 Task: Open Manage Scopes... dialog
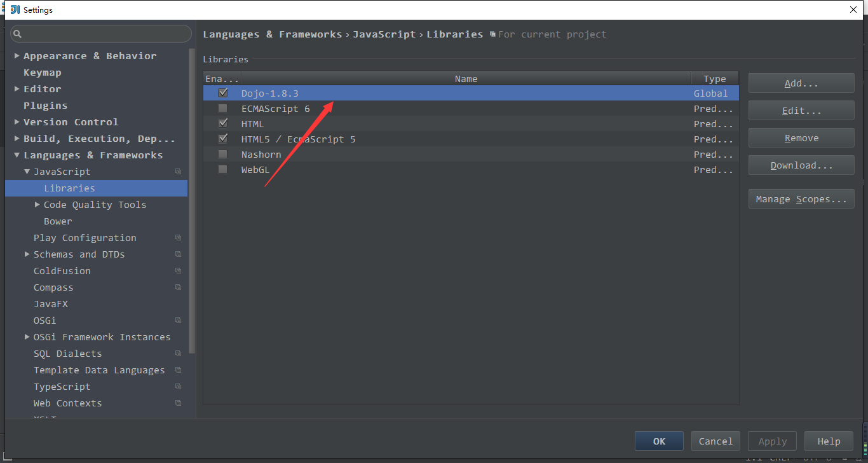click(801, 199)
